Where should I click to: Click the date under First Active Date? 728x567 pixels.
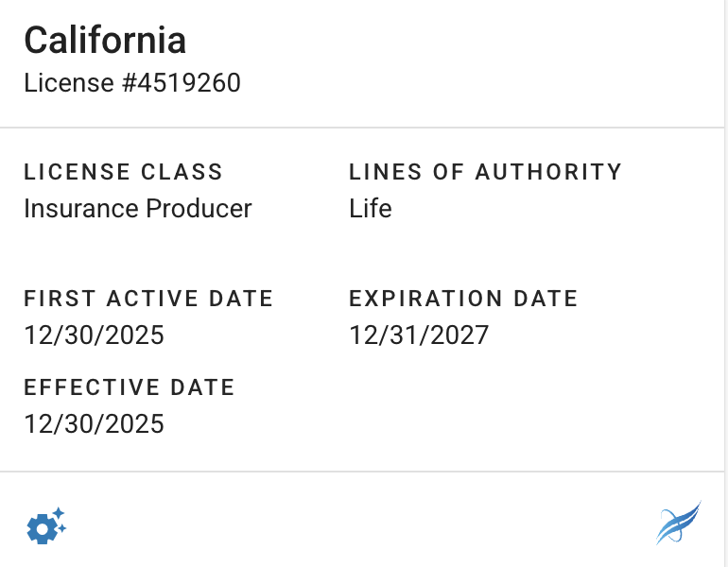(x=94, y=335)
